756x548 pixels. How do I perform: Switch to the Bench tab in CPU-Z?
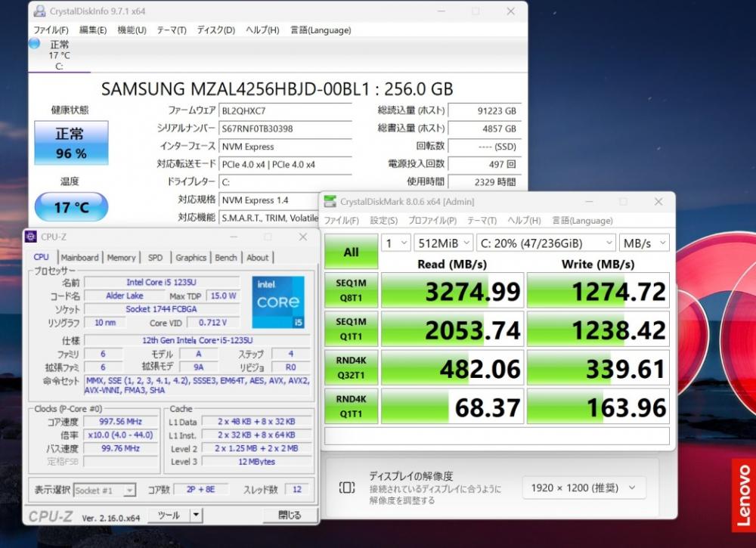click(x=226, y=258)
